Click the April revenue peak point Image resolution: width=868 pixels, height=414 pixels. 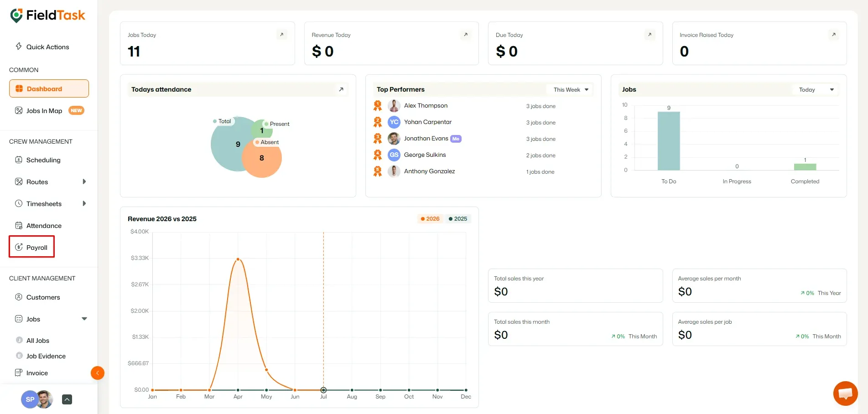click(x=238, y=259)
